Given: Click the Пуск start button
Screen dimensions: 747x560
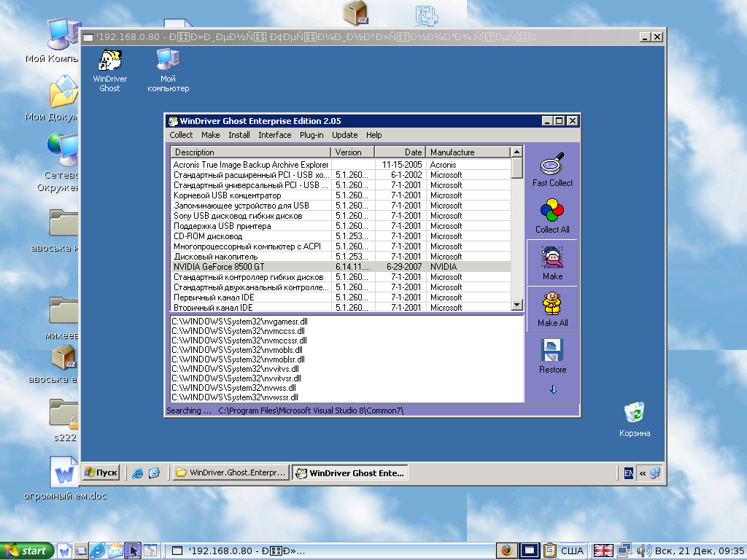Looking at the screenshot, I should (101, 472).
